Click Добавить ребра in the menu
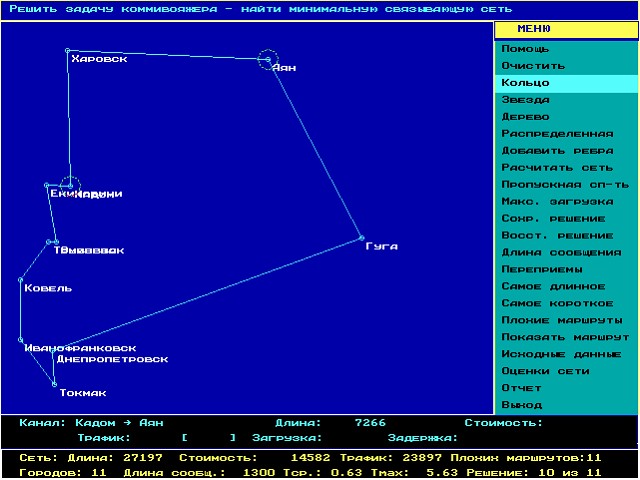 [557, 151]
